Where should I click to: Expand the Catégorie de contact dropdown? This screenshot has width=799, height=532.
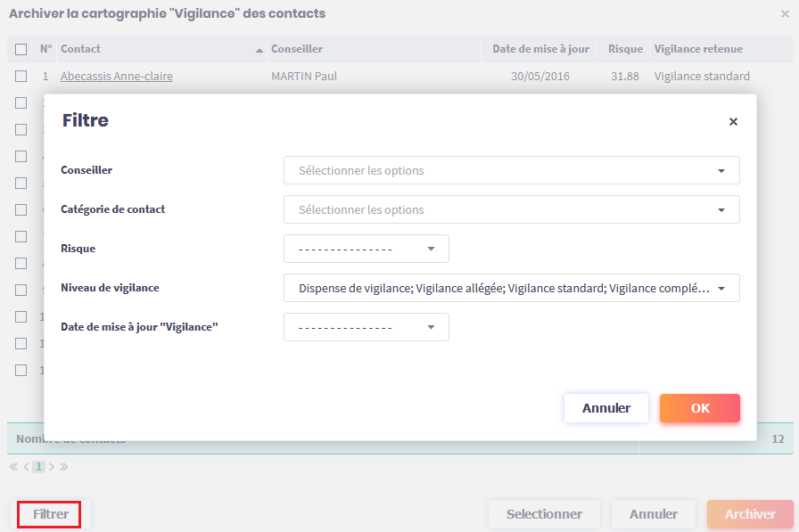511,209
